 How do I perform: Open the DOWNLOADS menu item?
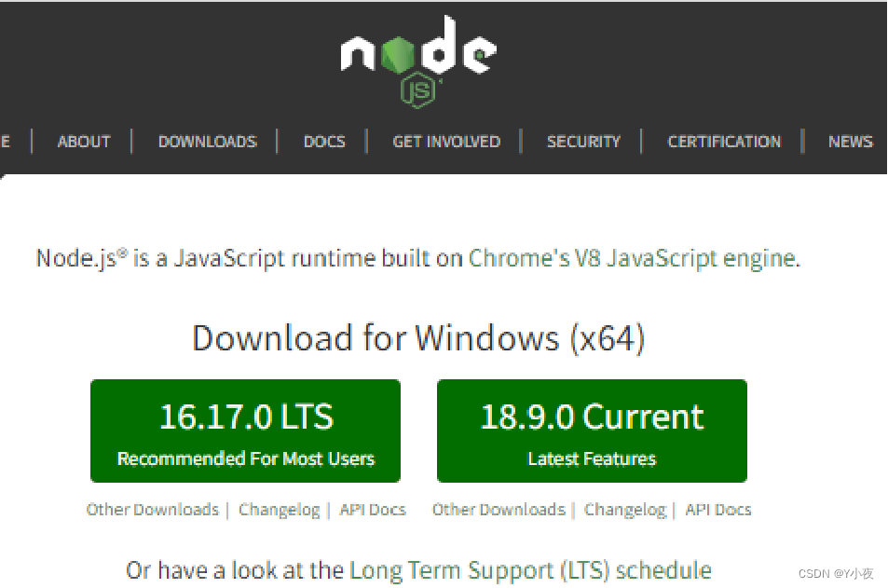(207, 141)
